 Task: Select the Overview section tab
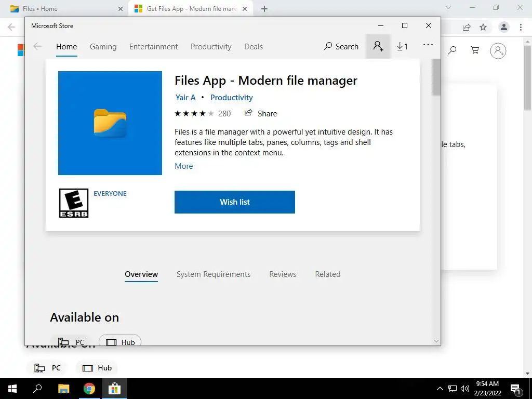coord(141,274)
